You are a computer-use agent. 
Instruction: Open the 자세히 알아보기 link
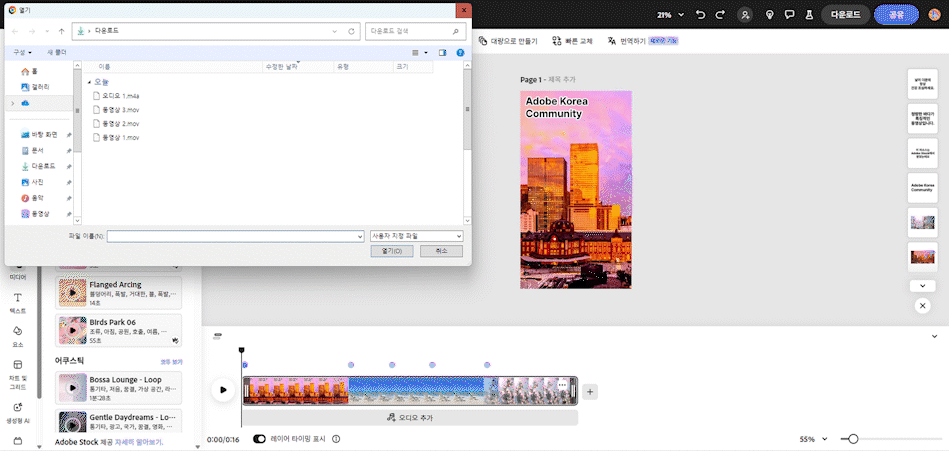[x=139, y=443]
